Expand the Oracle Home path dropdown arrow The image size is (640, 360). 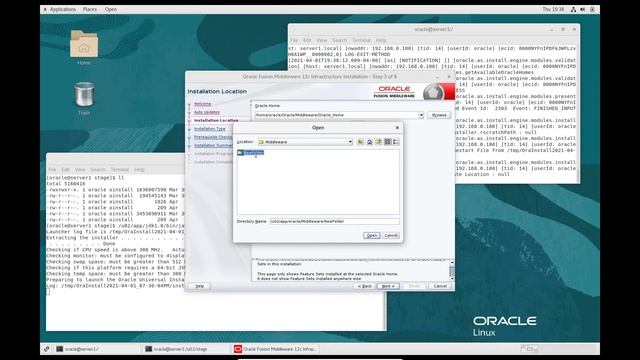[421, 115]
